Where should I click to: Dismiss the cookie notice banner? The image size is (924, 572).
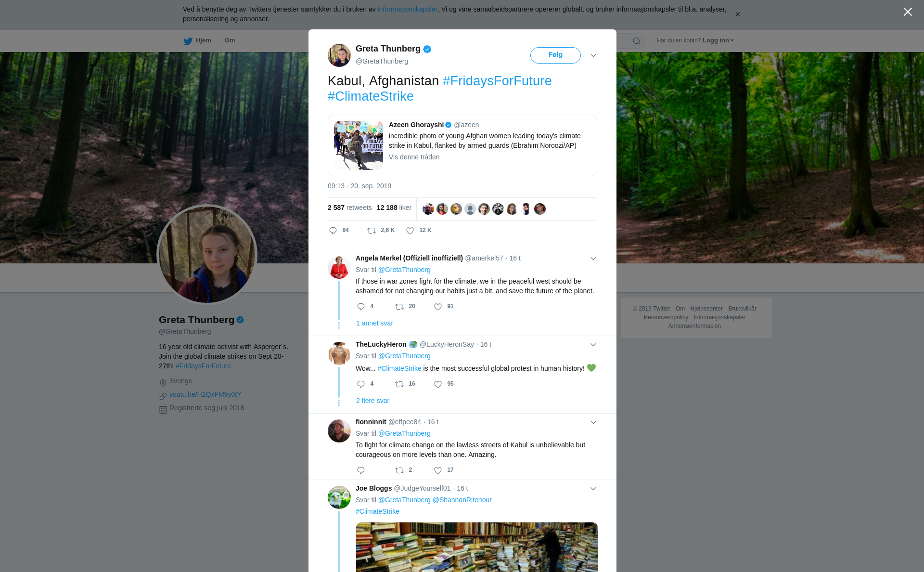click(737, 14)
